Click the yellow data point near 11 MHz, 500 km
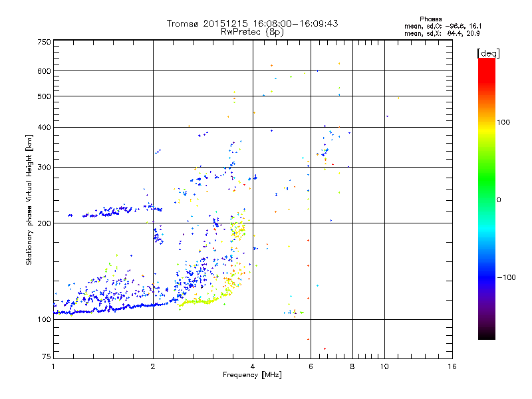The height and width of the screenshot is (399, 532). tap(398, 98)
